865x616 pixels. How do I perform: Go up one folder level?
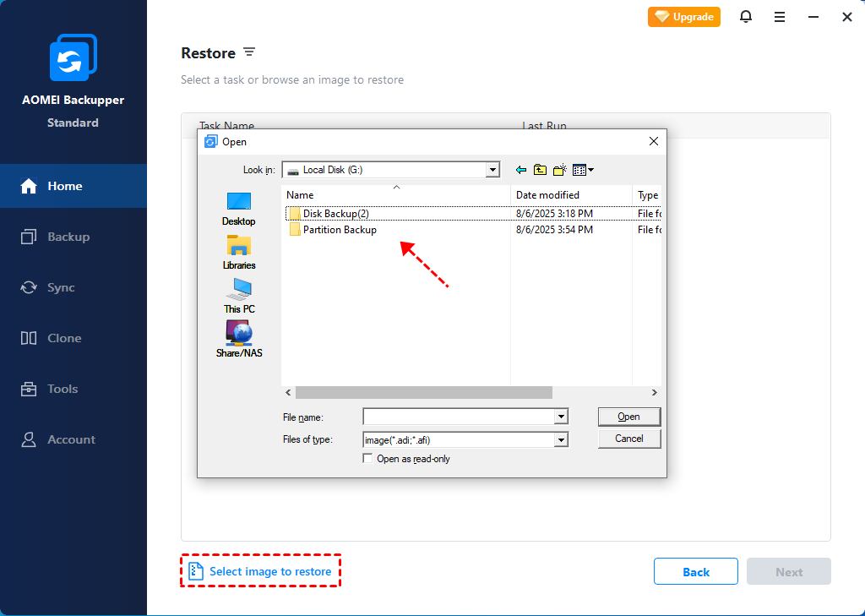click(x=540, y=170)
